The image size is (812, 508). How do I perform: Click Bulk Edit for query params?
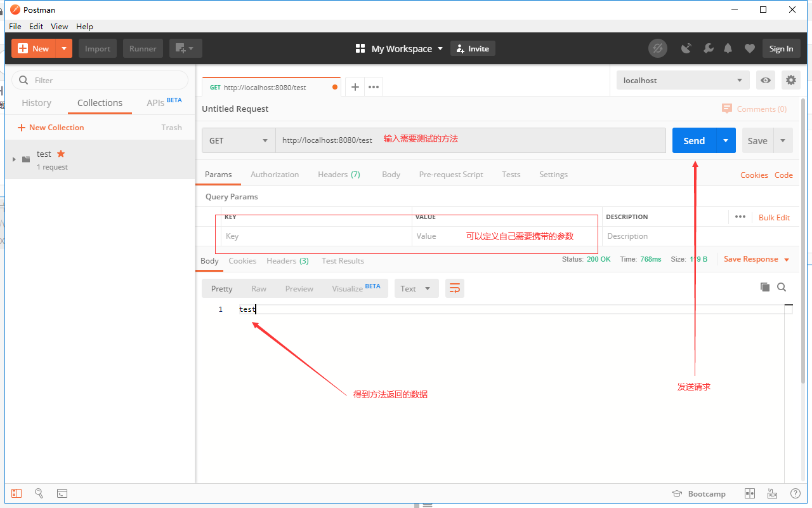[x=774, y=217]
